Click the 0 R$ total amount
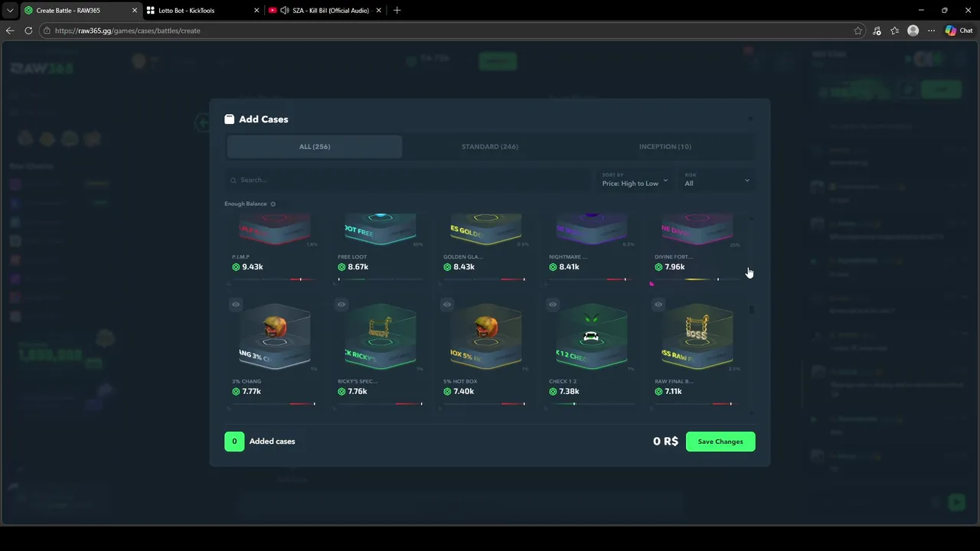Screen dimensions: 980x551 (665, 442)
